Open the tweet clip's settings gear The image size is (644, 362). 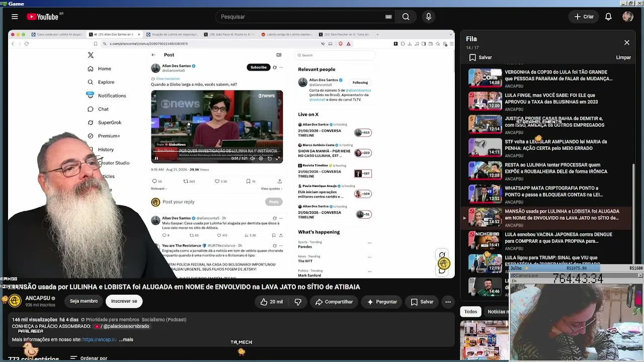261,158
